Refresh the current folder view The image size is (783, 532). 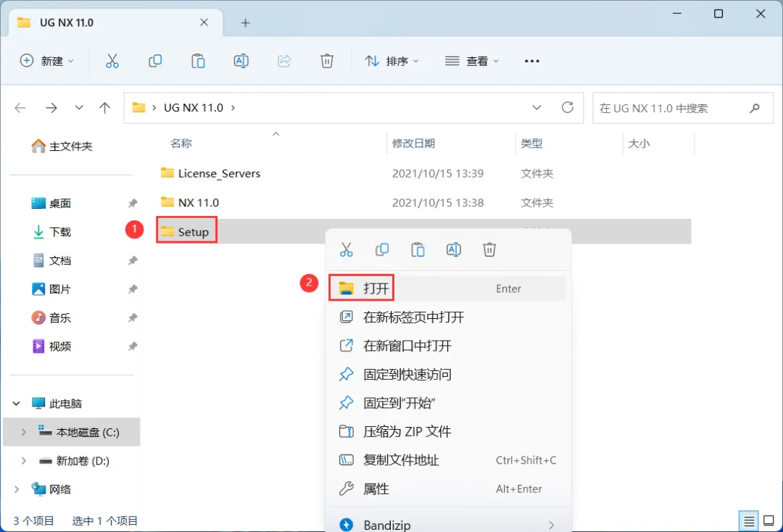click(568, 107)
